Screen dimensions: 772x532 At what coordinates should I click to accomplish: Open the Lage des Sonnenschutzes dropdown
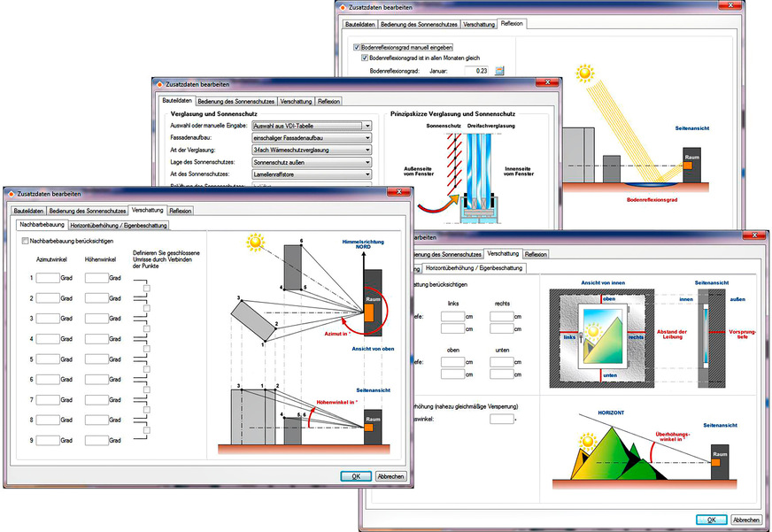(x=312, y=164)
